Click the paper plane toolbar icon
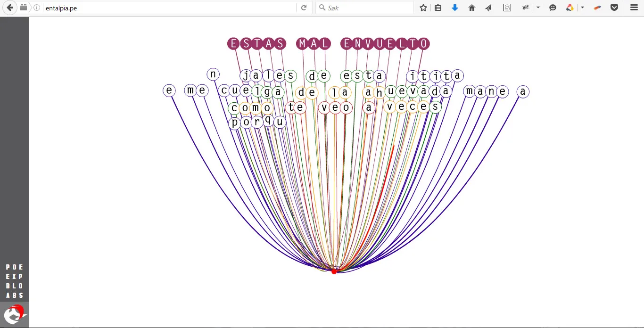The width and height of the screenshot is (644, 328). point(488,8)
